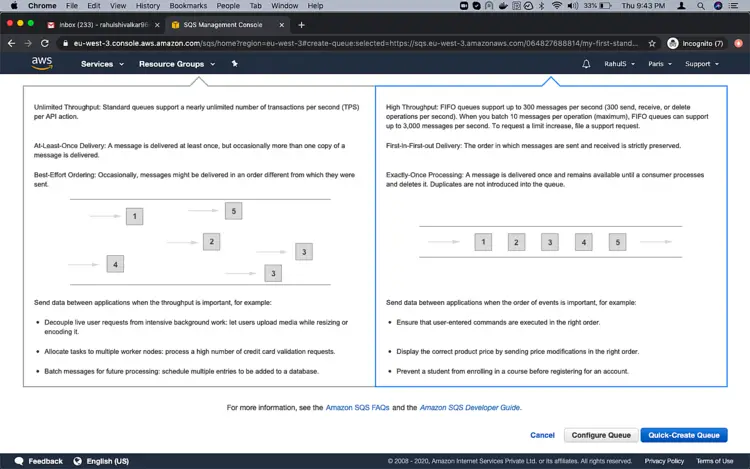Click the browser forward arrow
750x469 pixels.
[28, 43]
